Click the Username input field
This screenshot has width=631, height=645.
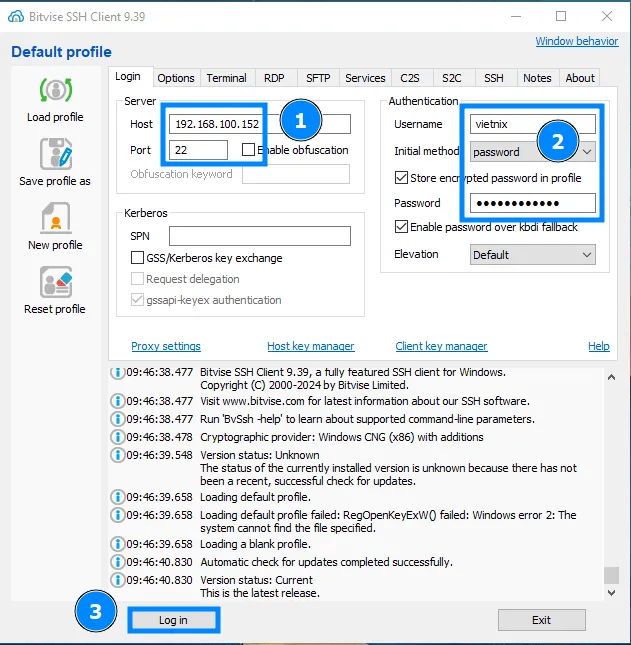[x=533, y=124]
